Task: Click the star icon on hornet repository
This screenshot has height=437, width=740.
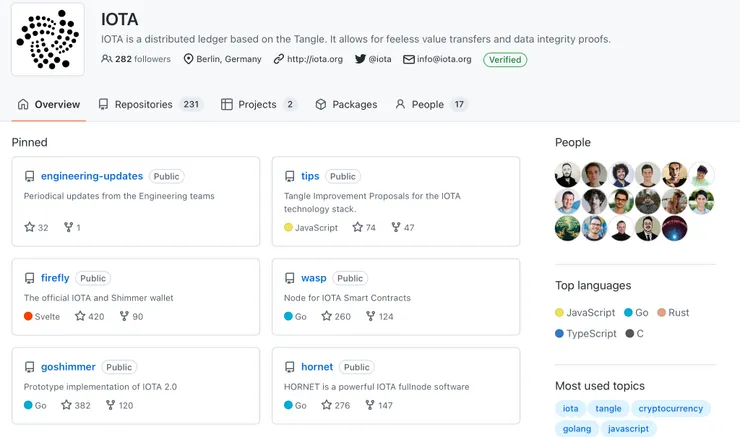Action: tap(326, 405)
